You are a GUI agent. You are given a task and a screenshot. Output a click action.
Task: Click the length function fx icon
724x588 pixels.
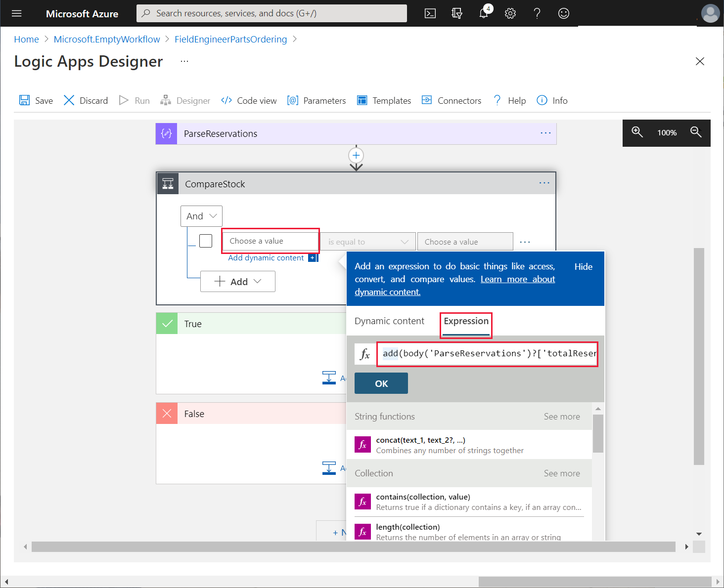(362, 532)
